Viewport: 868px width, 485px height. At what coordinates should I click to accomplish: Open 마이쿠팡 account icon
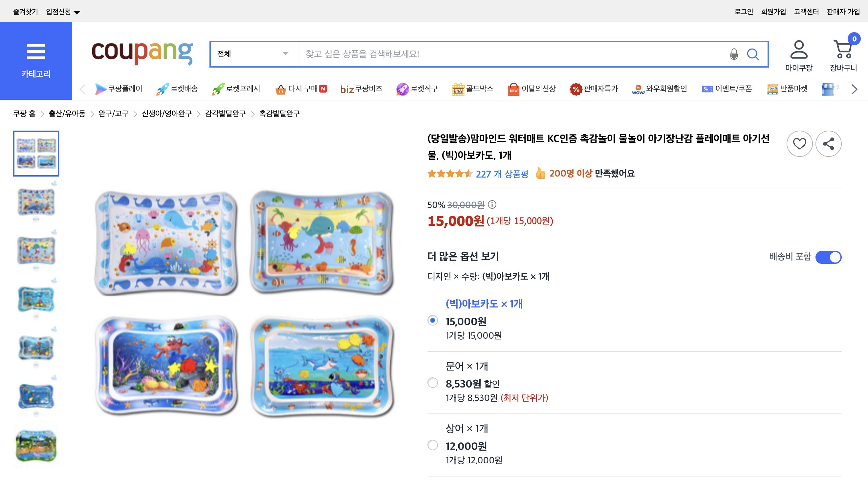[799, 52]
